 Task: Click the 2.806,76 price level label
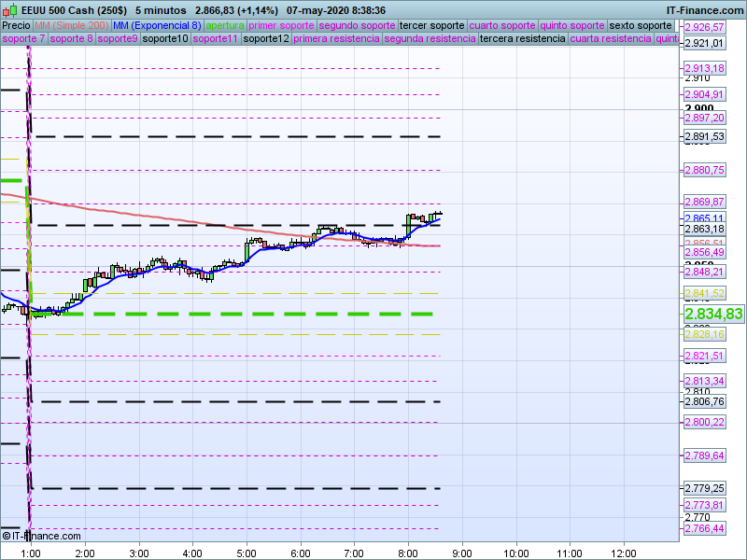pos(704,401)
